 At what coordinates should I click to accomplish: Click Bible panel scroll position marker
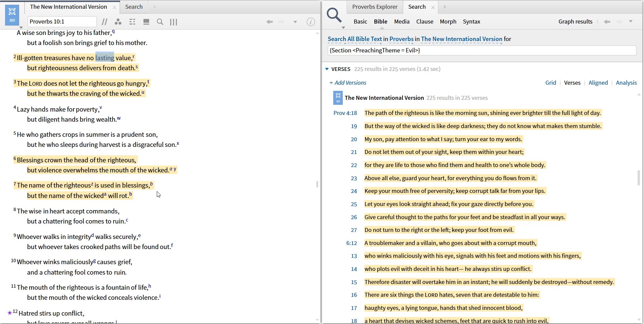point(317,184)
